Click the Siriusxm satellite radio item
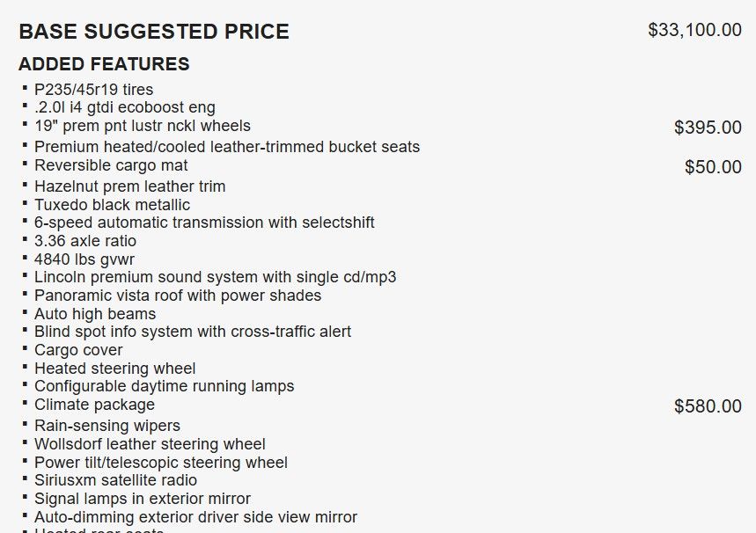This screenshot has width=756, height=533. (115, 480)
